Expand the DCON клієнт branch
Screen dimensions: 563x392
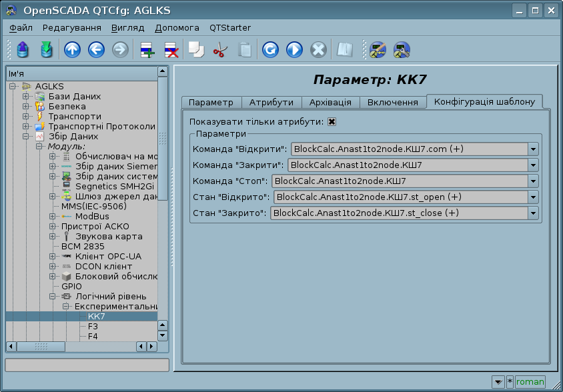(x=53, y=267)
